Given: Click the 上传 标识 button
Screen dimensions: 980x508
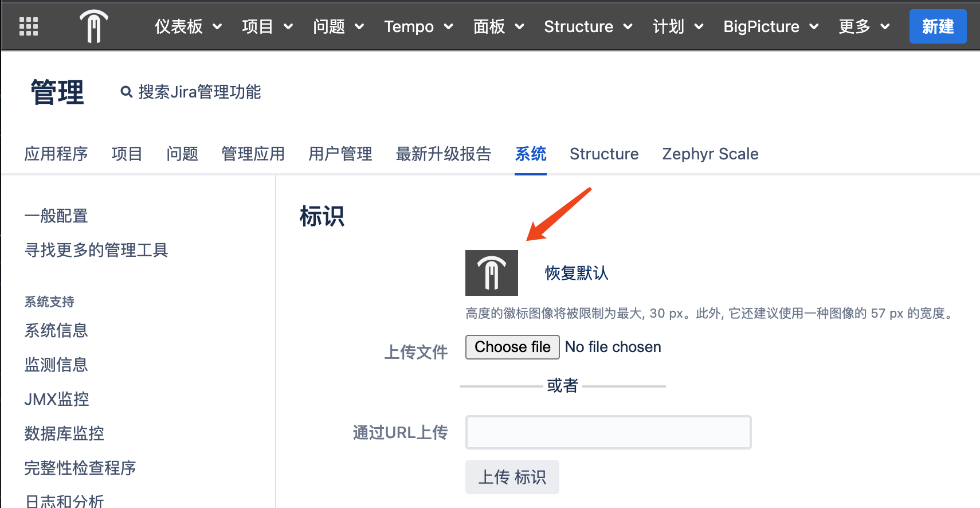Looking at the screenshot, I should point(512,477).
